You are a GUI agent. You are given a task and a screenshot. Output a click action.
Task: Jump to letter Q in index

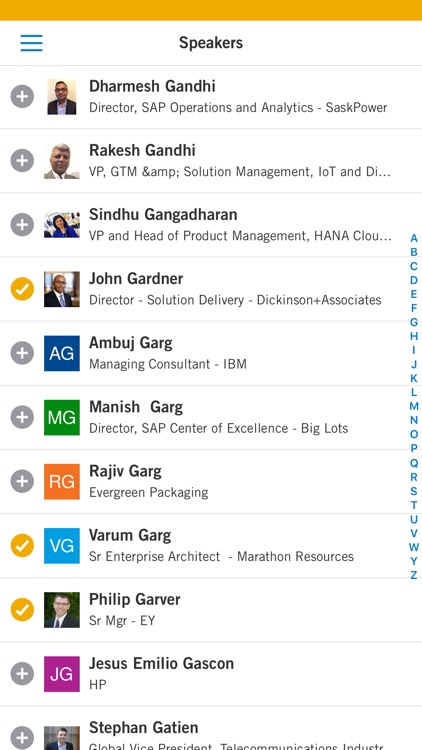414,463
